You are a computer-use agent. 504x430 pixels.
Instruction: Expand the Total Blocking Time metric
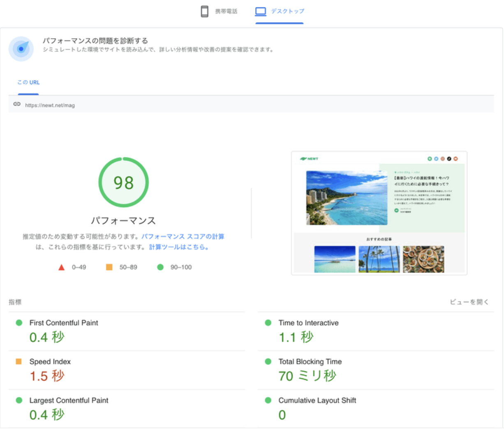[x=310, y=362]
